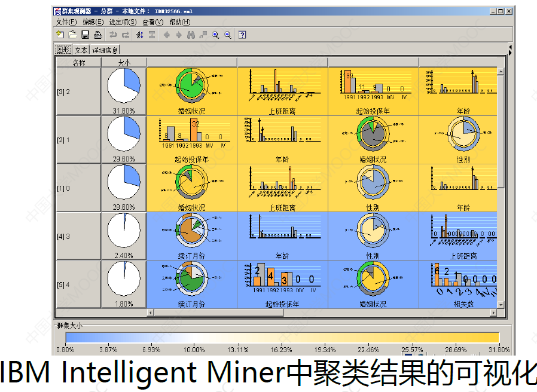Click the vertical scrollbar down arrow
Viewport: 537px width, 392px height.
tap(501, 305)
